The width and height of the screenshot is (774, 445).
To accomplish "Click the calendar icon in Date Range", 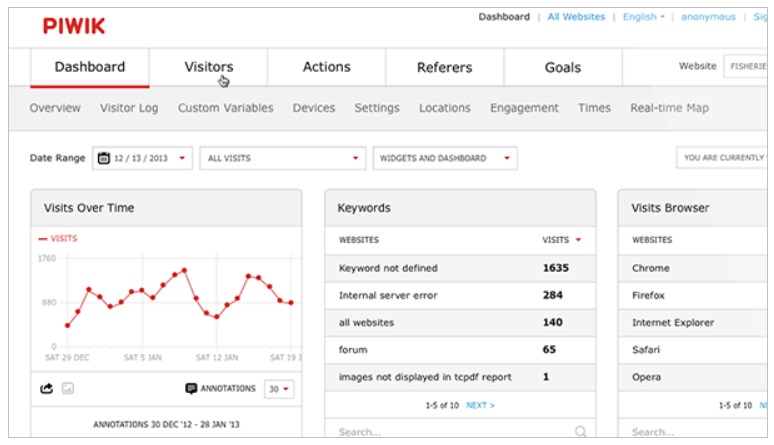I will pyautogui.click(x=103, y=158).
